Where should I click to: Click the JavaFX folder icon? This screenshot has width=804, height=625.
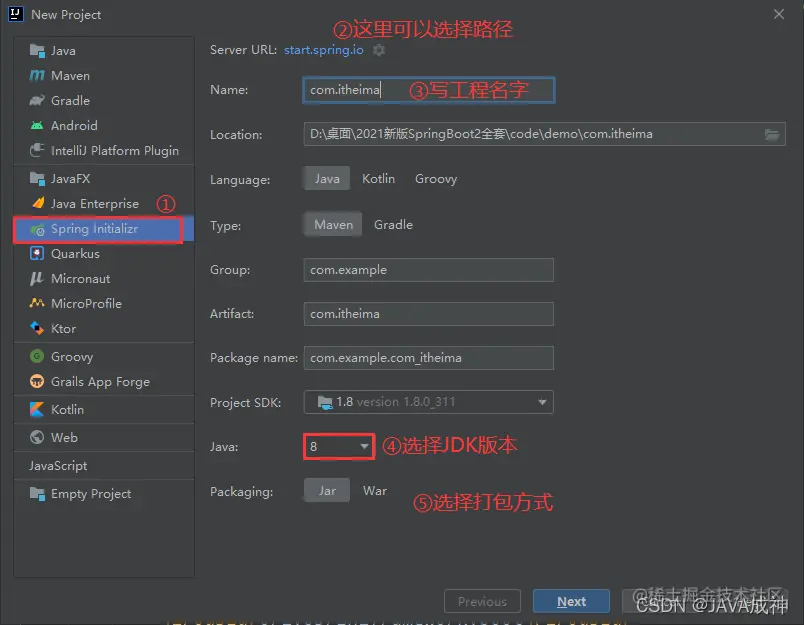point(37,178)
